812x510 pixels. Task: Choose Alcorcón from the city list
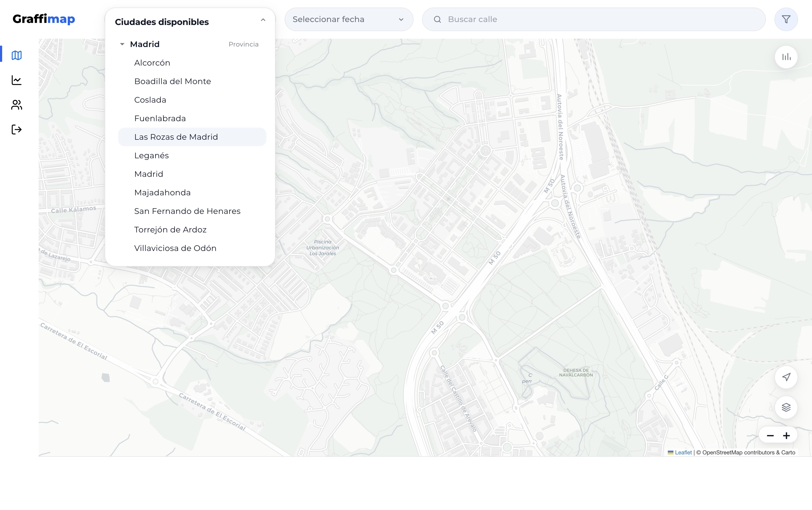152,63
